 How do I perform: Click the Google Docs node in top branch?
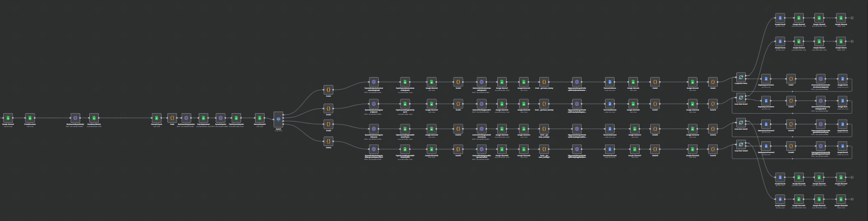(x=609, y=82)
